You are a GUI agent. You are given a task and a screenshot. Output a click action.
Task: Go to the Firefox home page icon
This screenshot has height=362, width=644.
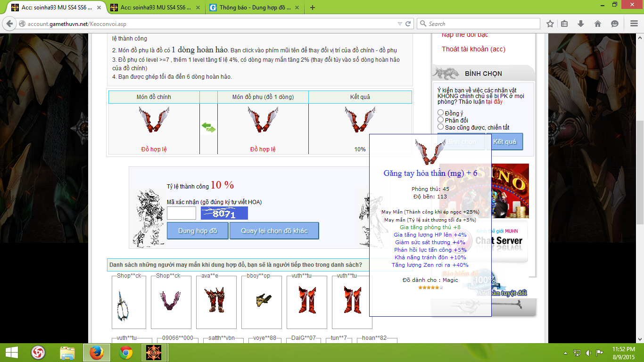click(x=597, y=24)
